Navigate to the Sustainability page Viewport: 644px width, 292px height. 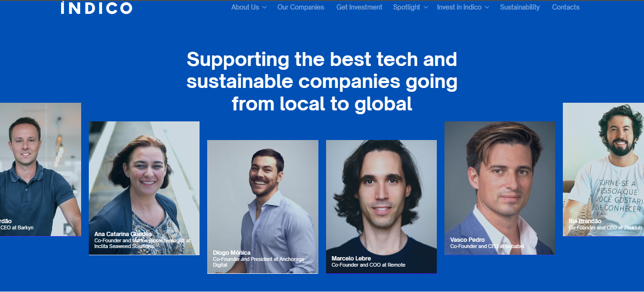(520, 7)
